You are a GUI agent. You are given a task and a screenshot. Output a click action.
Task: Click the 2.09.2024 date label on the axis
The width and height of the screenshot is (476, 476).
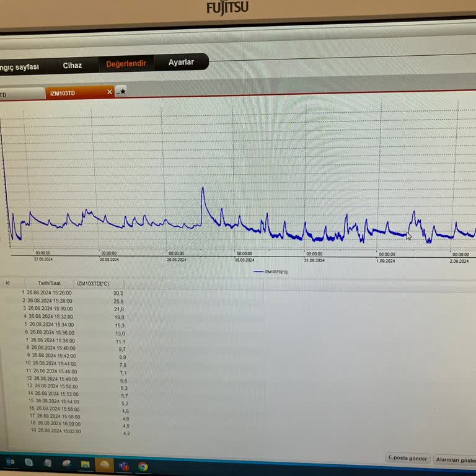(x=459, y=262)
